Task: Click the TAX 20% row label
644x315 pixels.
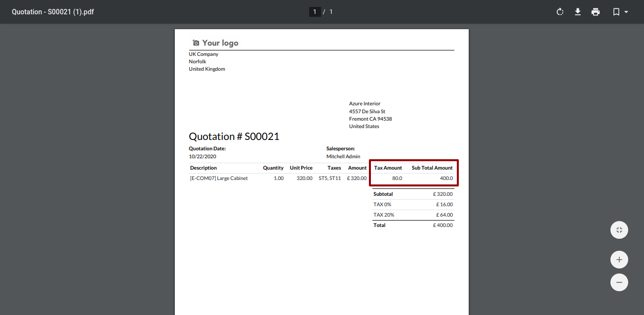Action: click(384, 215)
